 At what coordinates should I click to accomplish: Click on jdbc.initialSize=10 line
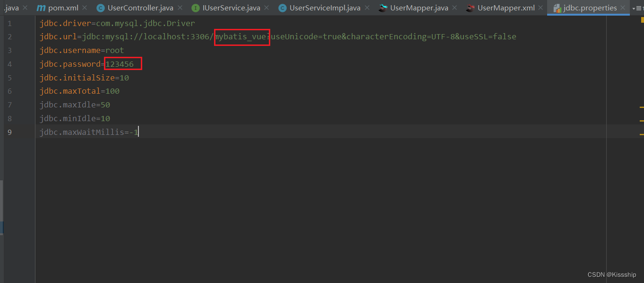click(x=84, y=78)
